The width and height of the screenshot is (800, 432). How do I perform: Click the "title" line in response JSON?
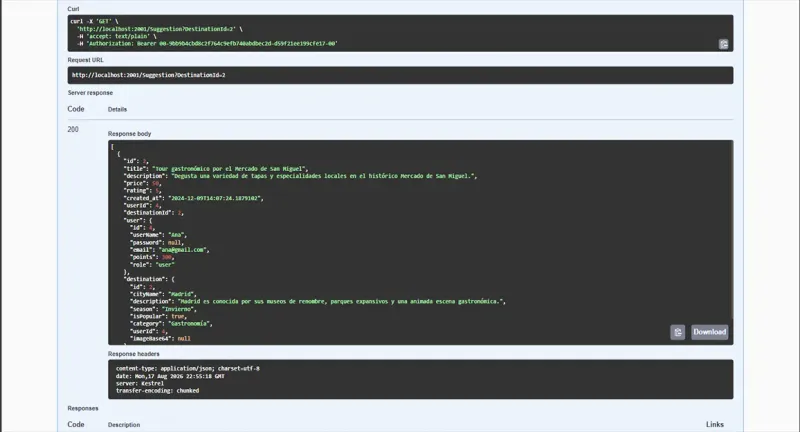[215, 169]
